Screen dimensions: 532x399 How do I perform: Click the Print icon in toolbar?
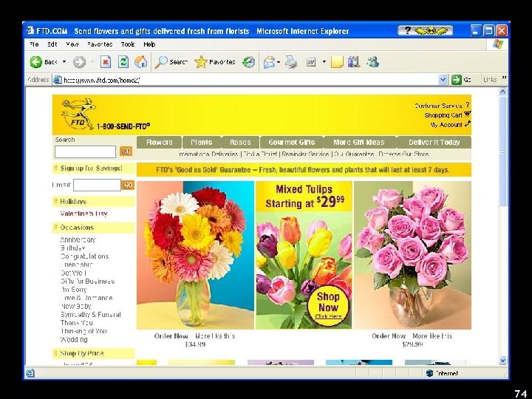point(291,62)
